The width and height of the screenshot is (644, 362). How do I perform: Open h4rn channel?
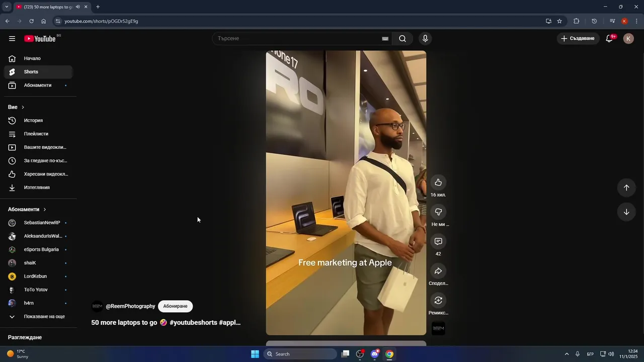(38, 303)
